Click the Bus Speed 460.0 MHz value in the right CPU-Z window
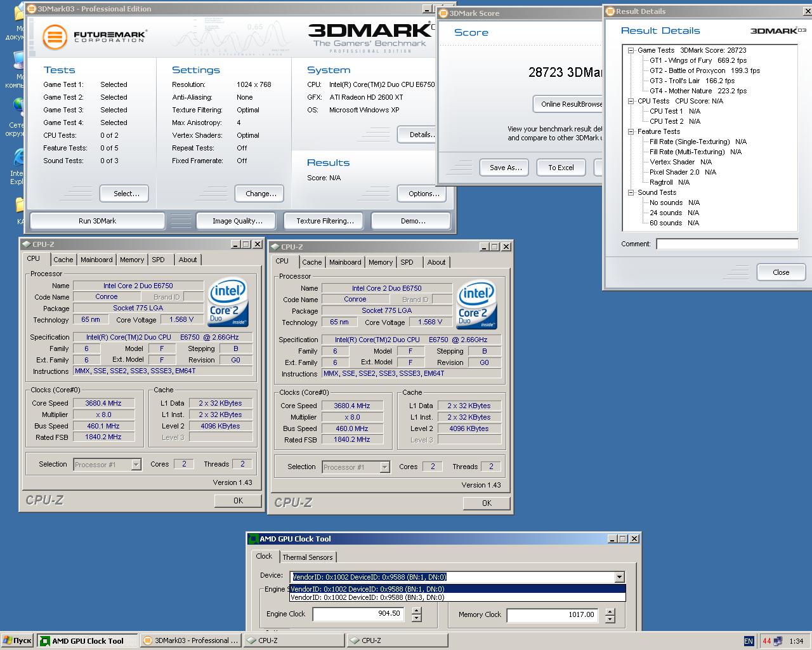The height and width of the screenshot is (650, 812). pos(352,428)
